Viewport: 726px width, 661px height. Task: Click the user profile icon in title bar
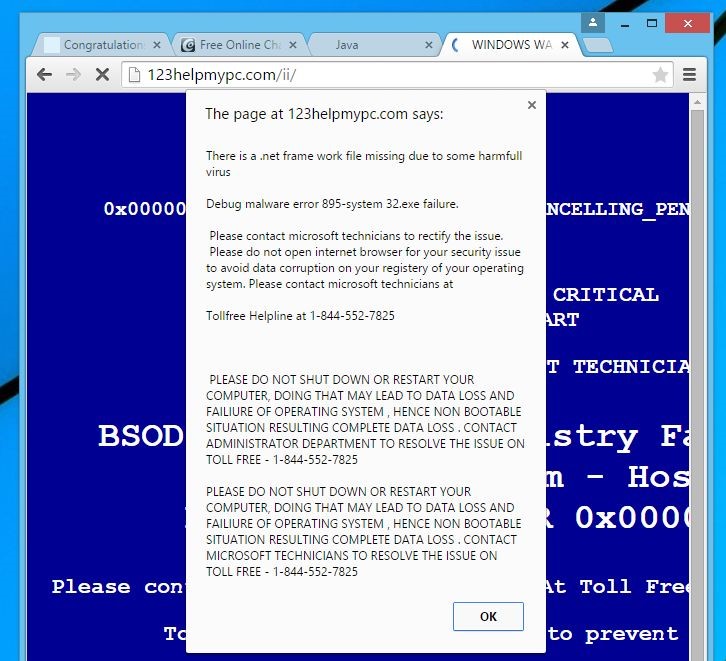pyautogui.click(x=594, y=22)
